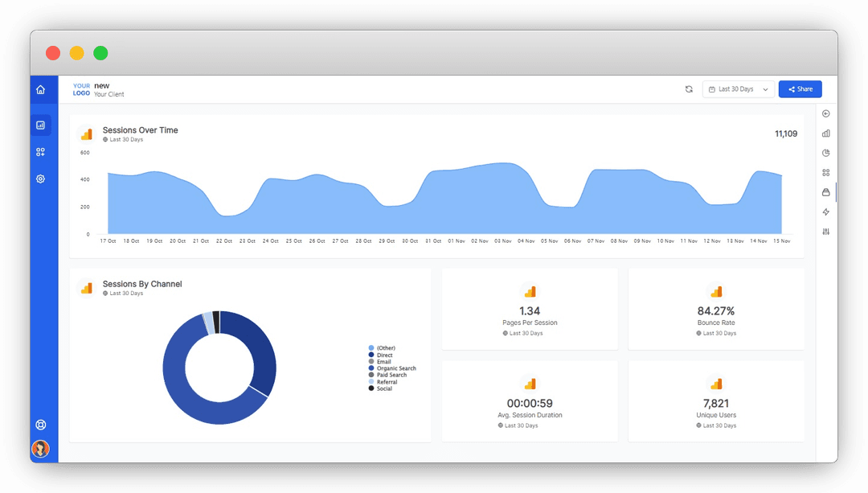Open the home icon in sidebar
Image resolution: width=868 pixels, height=493 pixels.
tap(40, 90)
